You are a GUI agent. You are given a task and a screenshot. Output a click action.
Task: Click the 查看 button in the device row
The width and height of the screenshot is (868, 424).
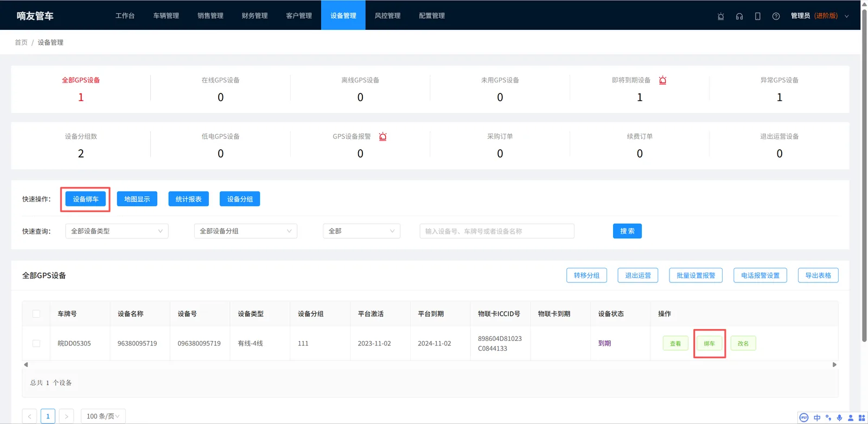point(675,344)
